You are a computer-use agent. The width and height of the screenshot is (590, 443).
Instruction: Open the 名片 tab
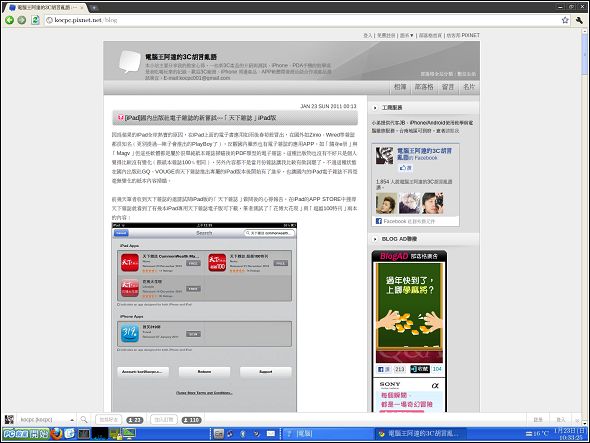469,87
